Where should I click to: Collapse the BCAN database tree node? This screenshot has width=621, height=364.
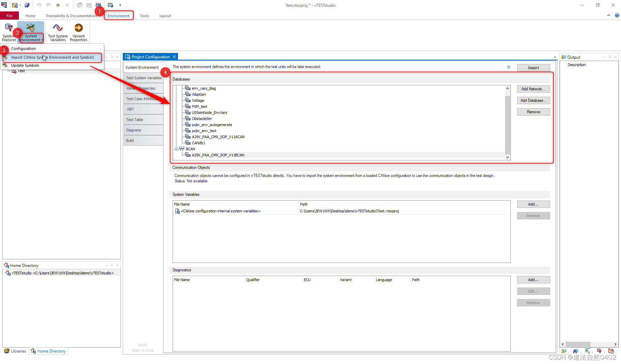click(x=176, y=149)
